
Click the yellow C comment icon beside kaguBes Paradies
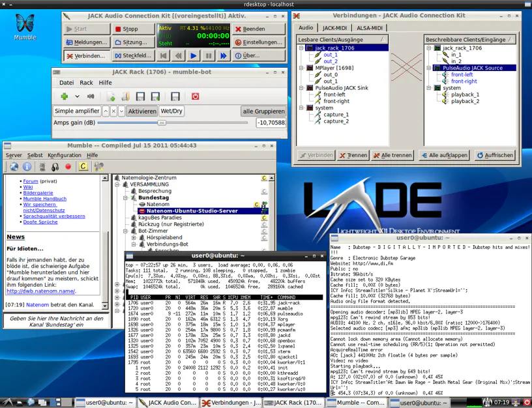pyautogui.click(x=264, y=218)
